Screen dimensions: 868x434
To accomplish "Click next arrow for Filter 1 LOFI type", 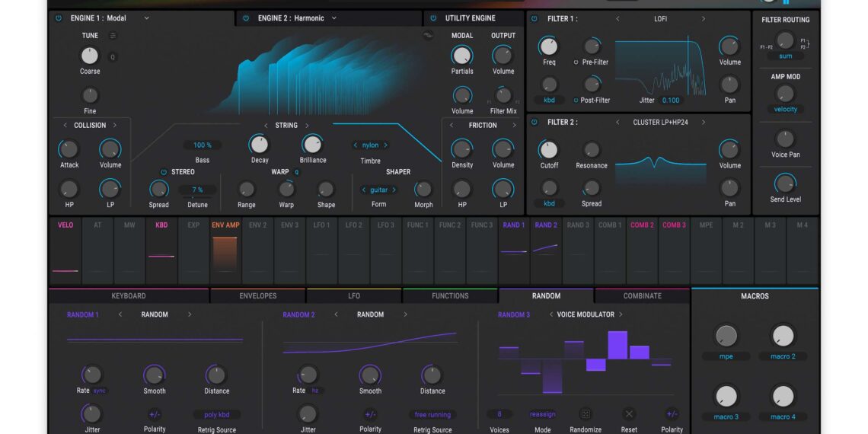I will click(x=703, y=19).
